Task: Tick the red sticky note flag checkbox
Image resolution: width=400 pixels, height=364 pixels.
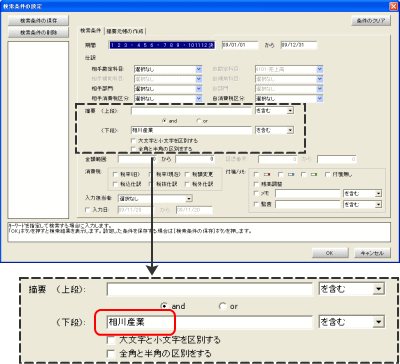Action: tap(256, 174)
